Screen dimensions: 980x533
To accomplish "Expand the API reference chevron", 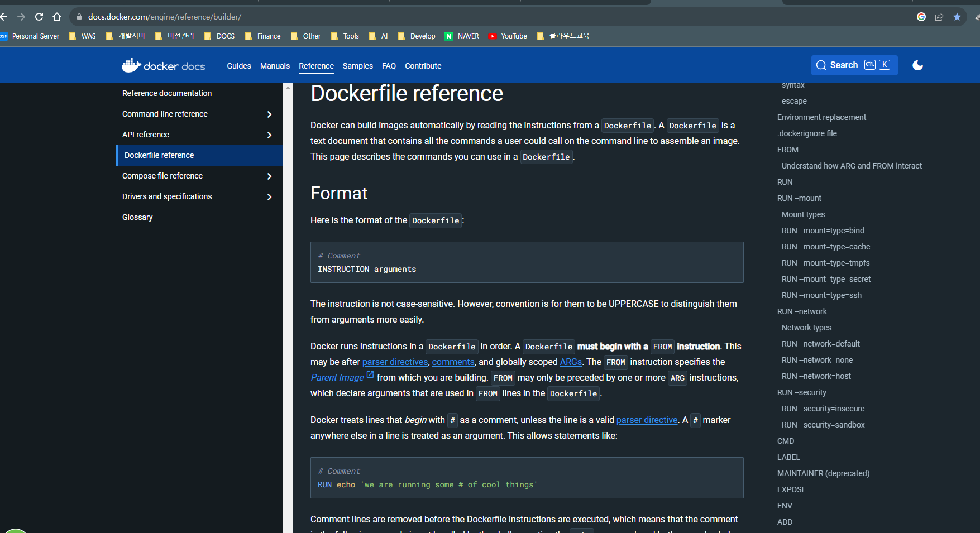I will 269,135.
